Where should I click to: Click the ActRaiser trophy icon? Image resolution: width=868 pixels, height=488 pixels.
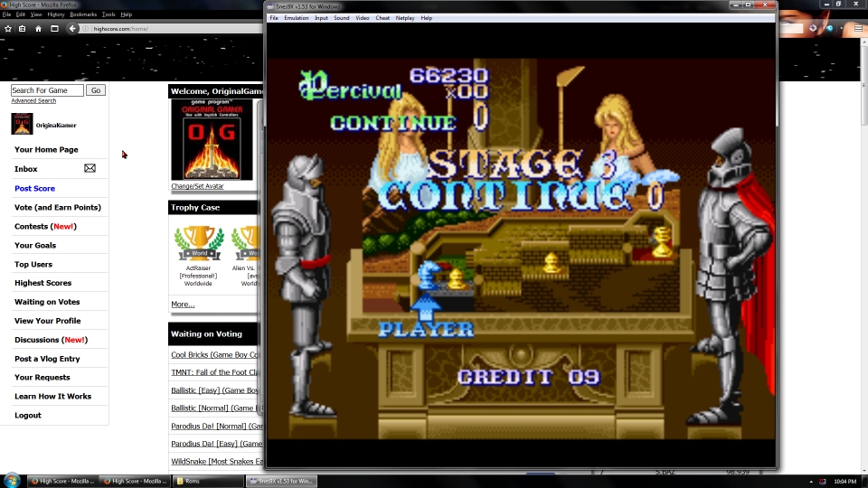tap(198, 242)
